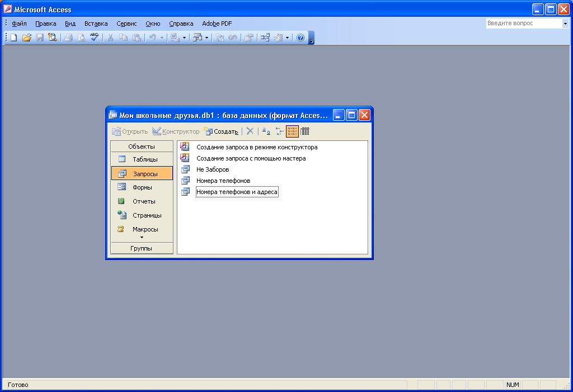Click the Конструктор button
Screen dimensions: 573x392
tap(176, 131)
